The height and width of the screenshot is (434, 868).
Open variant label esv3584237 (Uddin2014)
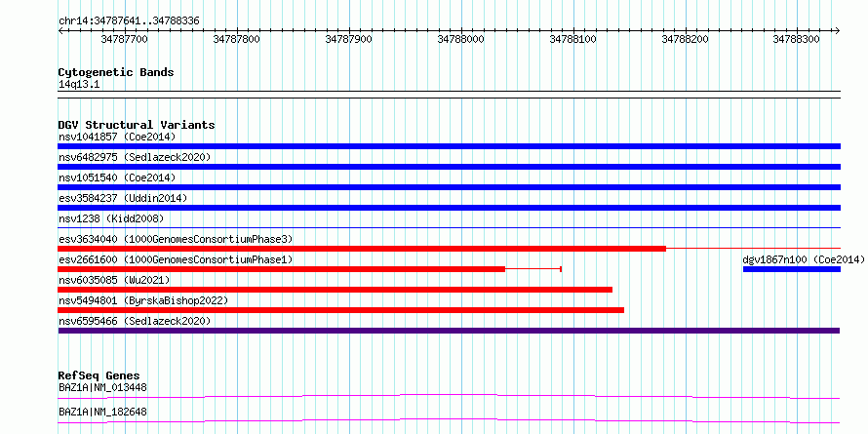[123, 198]
